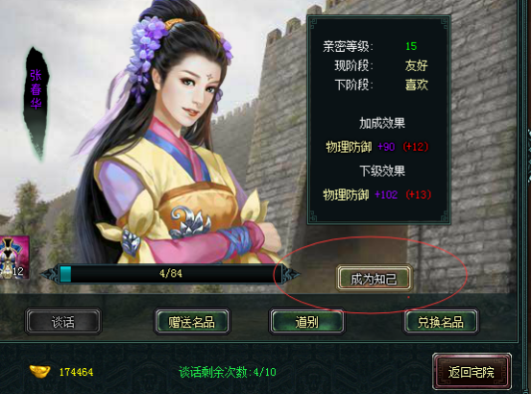Select the 道别 farewell button
The width and height of the screenshot is (532, 394).
[306, 321]
